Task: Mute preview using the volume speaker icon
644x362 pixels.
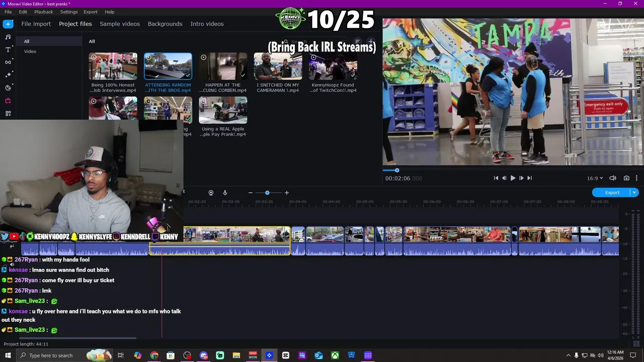Action: 613,178
